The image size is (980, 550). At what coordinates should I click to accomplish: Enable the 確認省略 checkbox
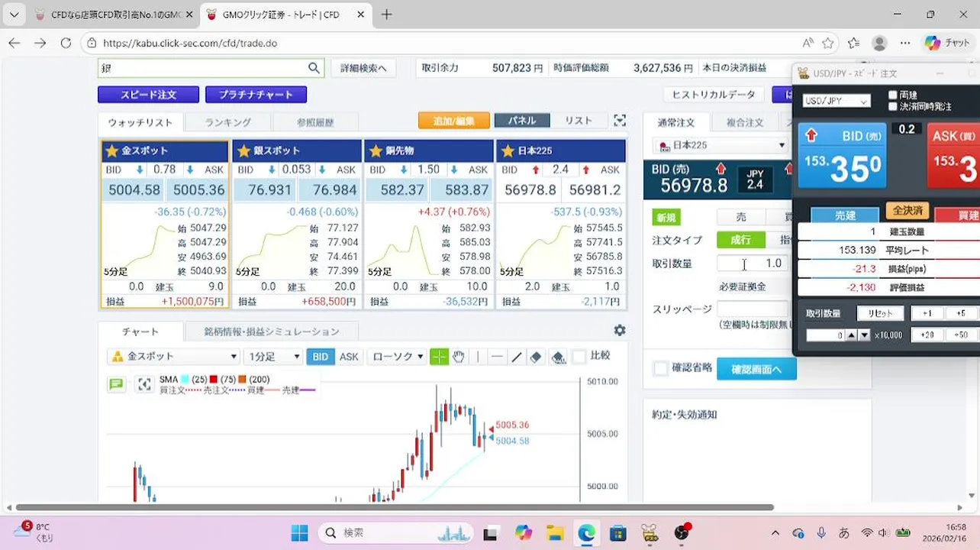(661, 369)
